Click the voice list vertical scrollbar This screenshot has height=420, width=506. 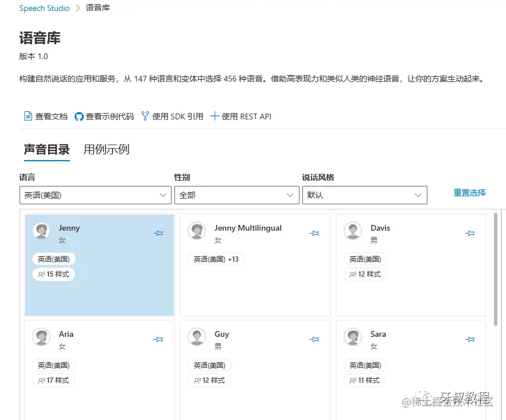pyautogui.click(x=496, y=269)
